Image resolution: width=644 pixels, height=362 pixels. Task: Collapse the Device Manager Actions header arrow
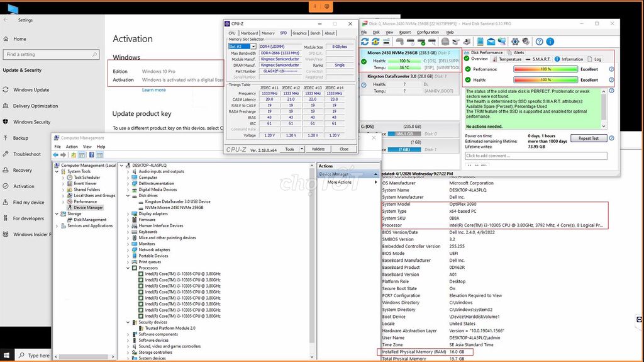click(x=375, y=174)
